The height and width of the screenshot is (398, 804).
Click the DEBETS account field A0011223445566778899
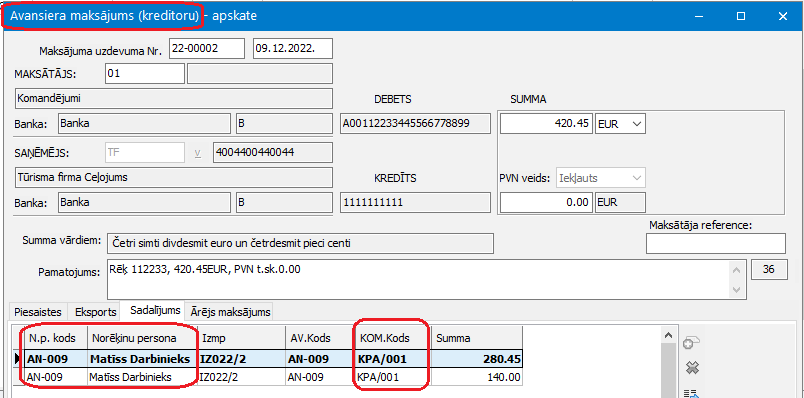[415, 124]
